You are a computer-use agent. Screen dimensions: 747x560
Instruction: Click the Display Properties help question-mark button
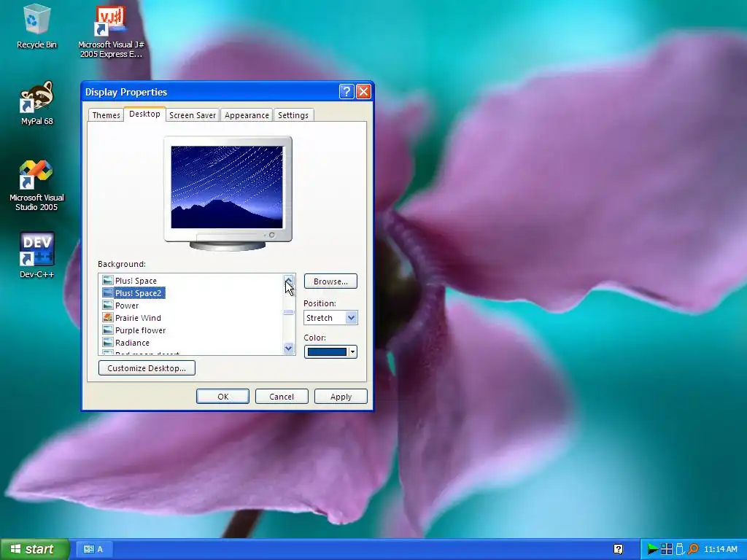tap(347, 91)
